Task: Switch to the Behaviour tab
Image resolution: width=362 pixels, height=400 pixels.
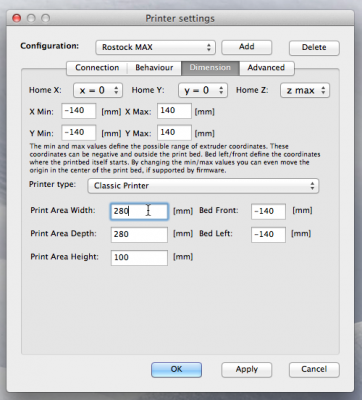Action: (x=154, y=68)
